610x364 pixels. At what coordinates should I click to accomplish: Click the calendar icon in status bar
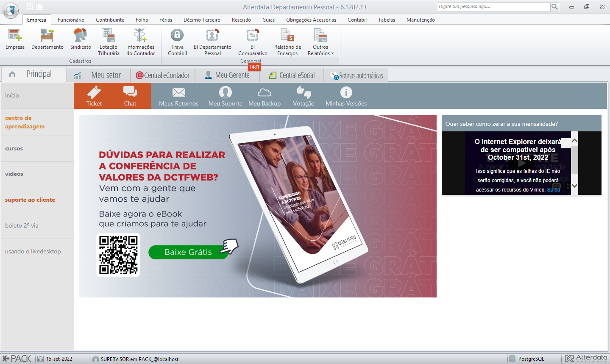tap(40, 359)
